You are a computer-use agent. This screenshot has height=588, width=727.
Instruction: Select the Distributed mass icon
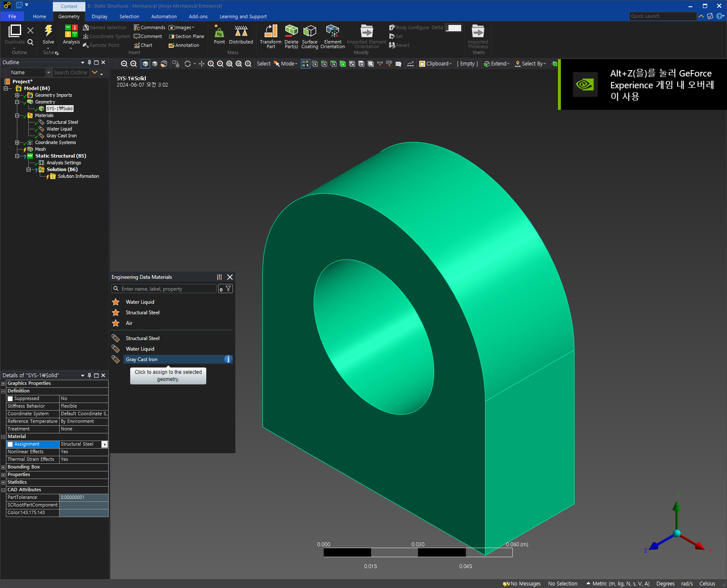(x=241, y=31)
